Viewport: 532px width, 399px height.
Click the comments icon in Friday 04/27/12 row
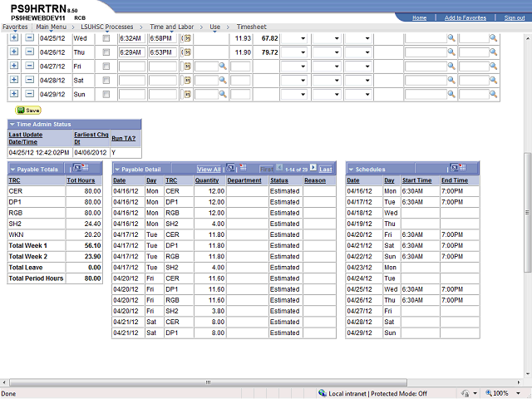(187, 66)
